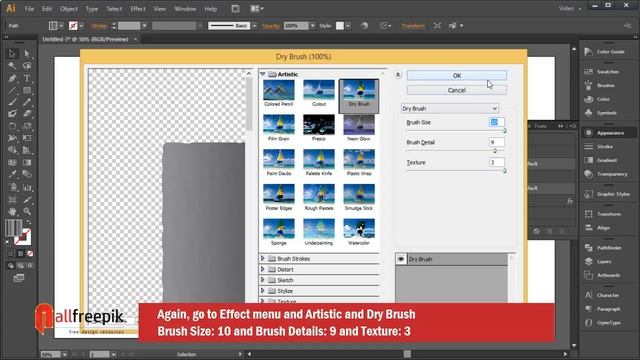The height and width of the screenshot is (360, 640).
Task: Open the Transparency panel
Action: [606, 174]
